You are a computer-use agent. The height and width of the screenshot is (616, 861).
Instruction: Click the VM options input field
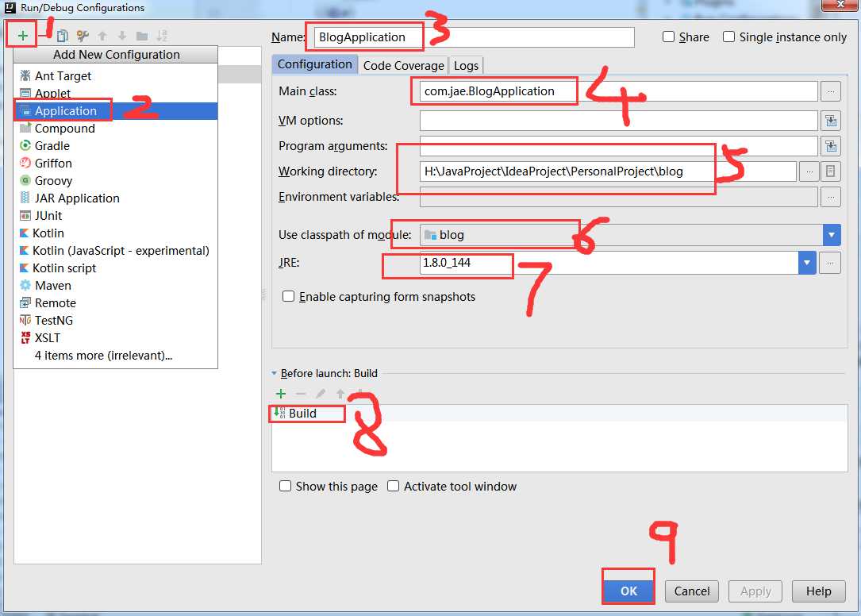tap(619, 121)
